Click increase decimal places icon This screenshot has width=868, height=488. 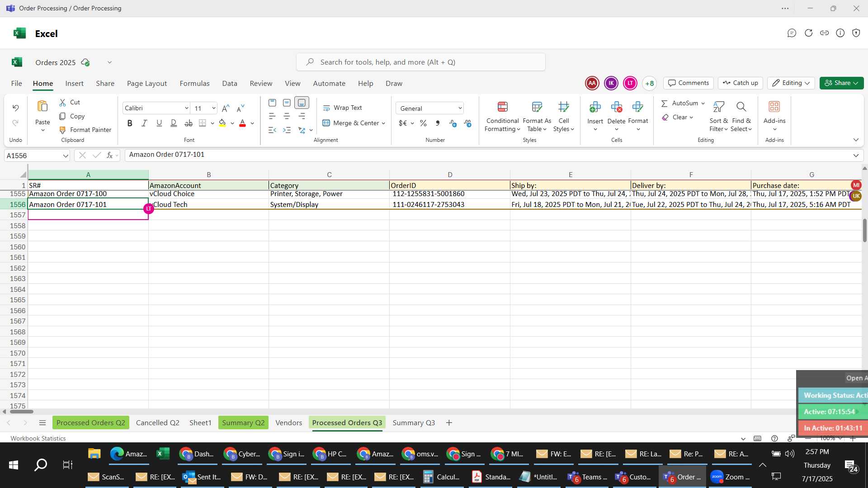453,123
